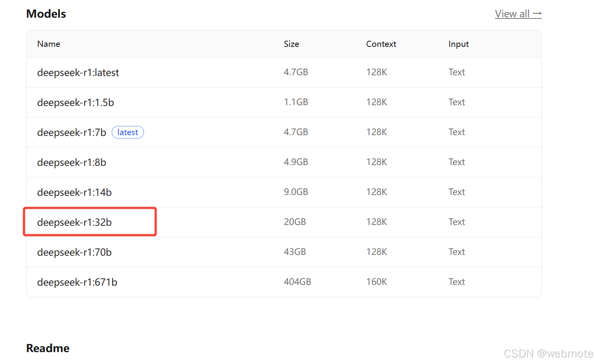Open the deepseek-r1:14b model

pyautogui.click(x=74, y=192)
